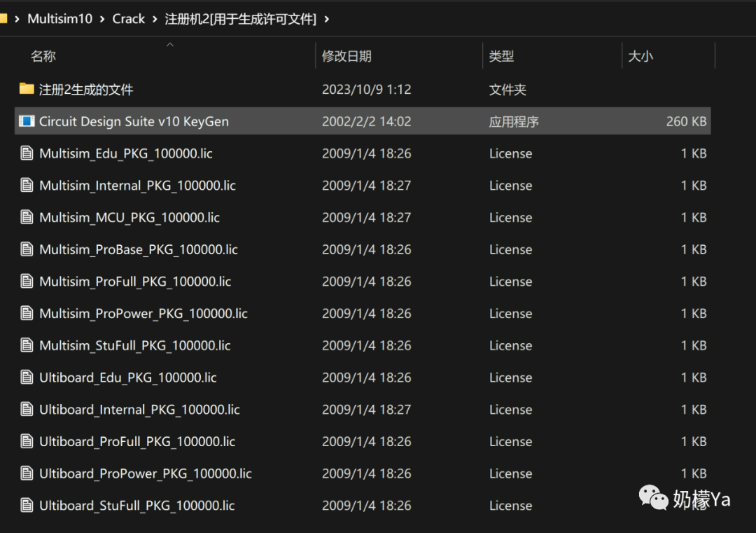Sort by the 大小 column header
The image size is (756, 533).
coord(640,56)
